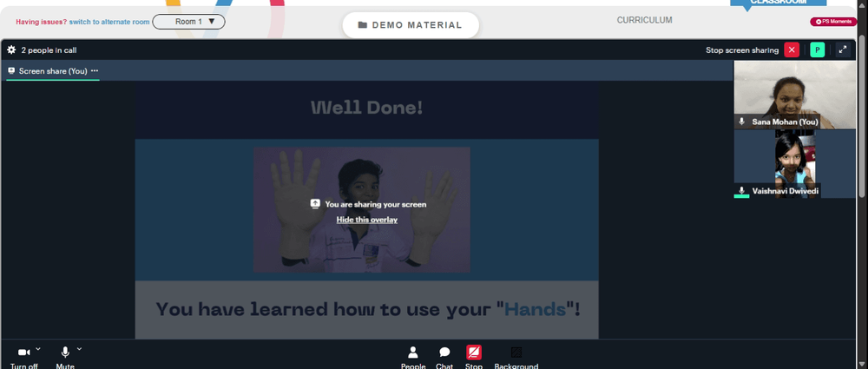Click the green P participant avatar

(817, 49)
